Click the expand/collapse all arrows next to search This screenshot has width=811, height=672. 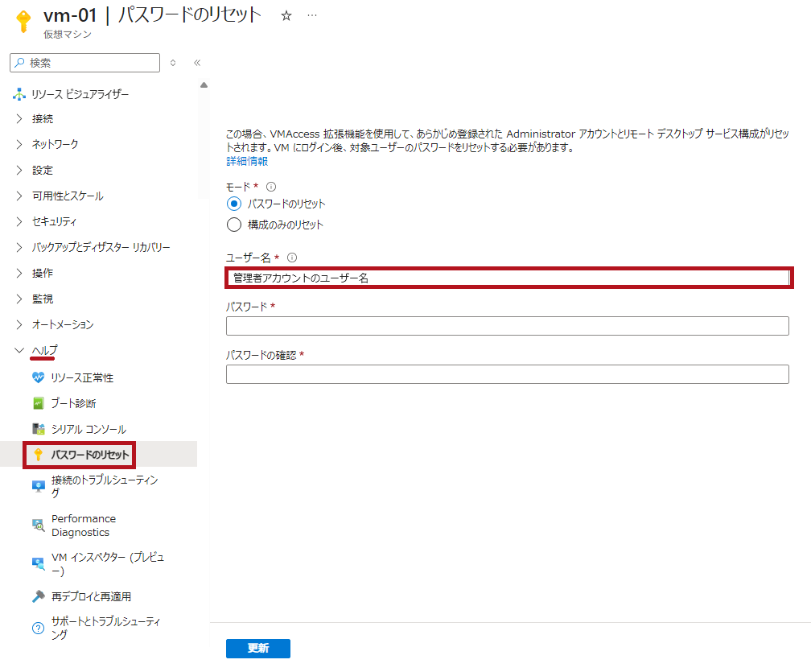[x=173, y=63]
